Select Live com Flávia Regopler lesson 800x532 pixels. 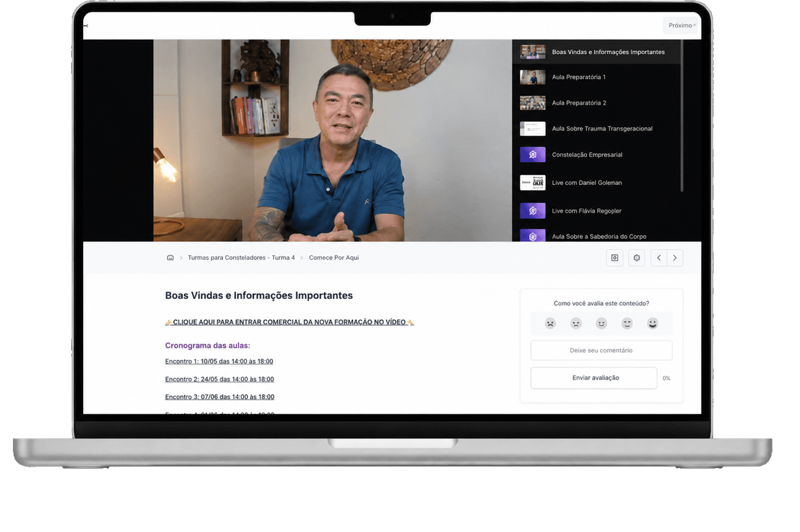pos(596,211)
